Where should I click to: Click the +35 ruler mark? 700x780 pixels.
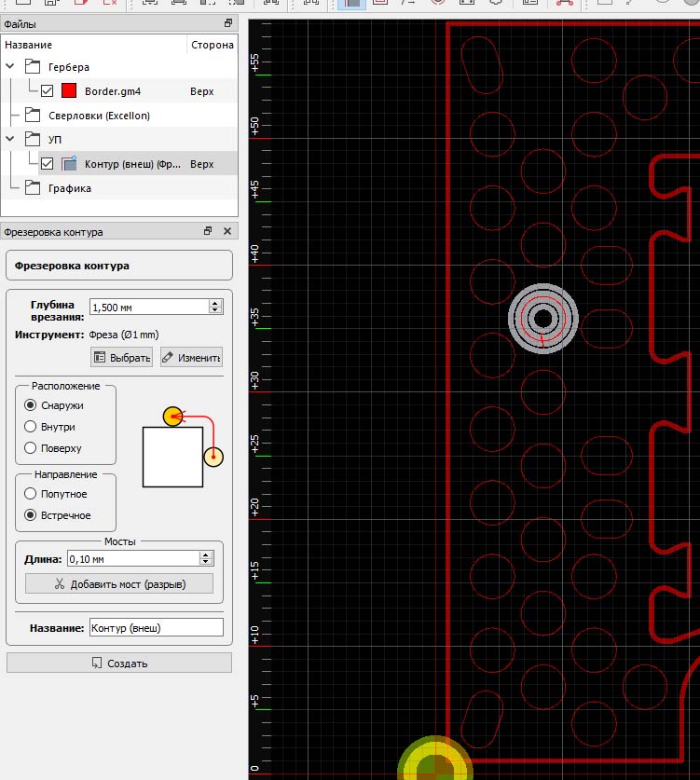click(x=255, y=317)
